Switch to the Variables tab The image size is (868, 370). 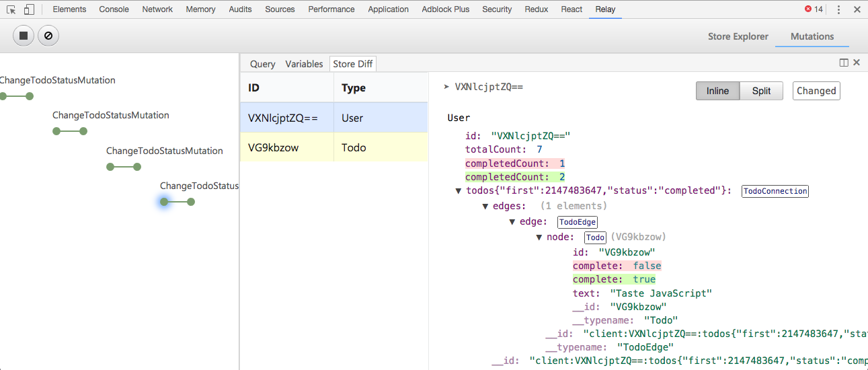click(304, 64)
